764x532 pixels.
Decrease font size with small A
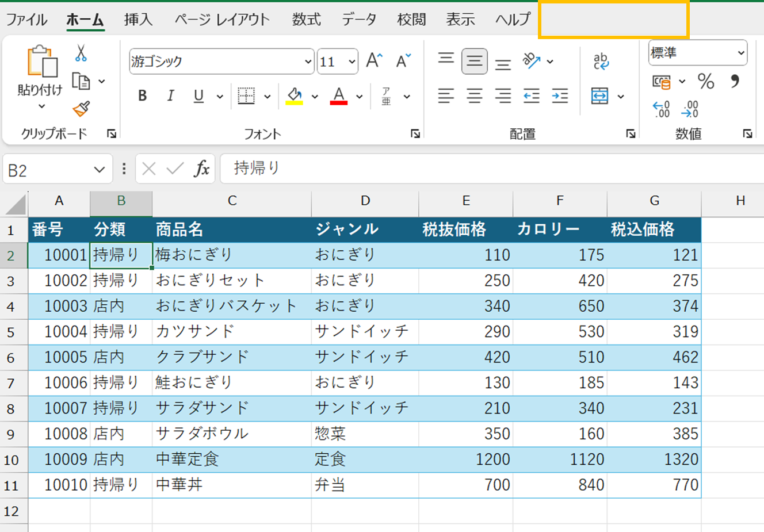[403, 61]
